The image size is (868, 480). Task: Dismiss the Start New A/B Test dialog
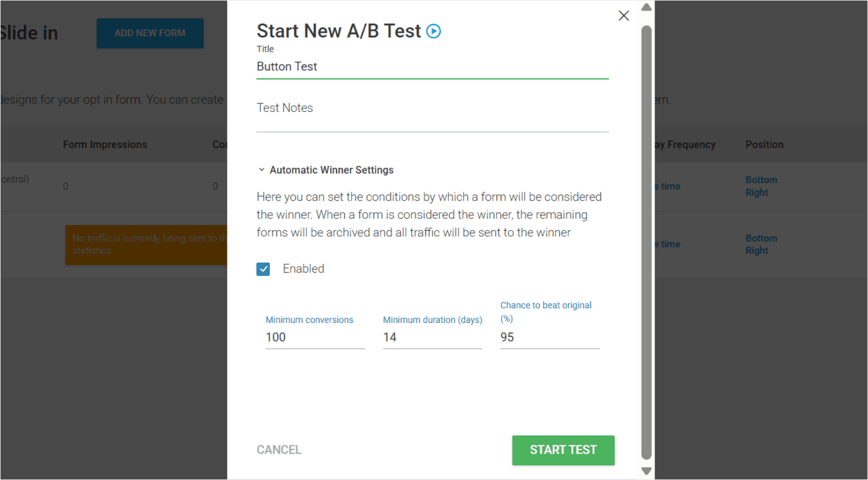[623, 16]
